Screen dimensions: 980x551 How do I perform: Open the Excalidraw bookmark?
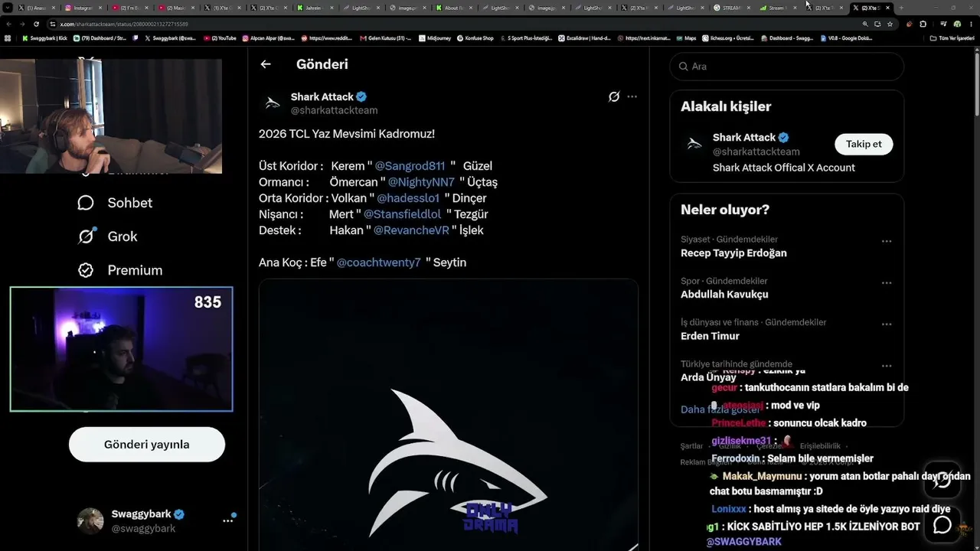coord(583,37)
